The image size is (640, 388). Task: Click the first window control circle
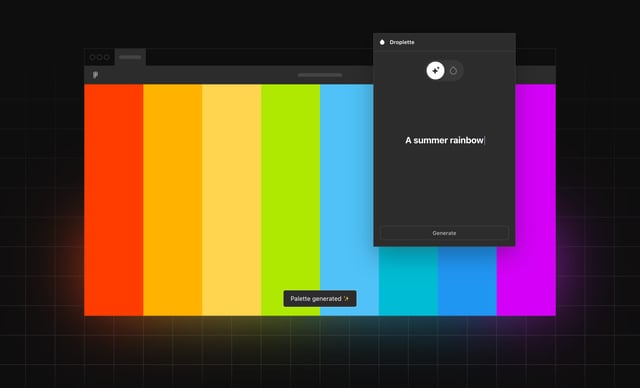[92, 57]
